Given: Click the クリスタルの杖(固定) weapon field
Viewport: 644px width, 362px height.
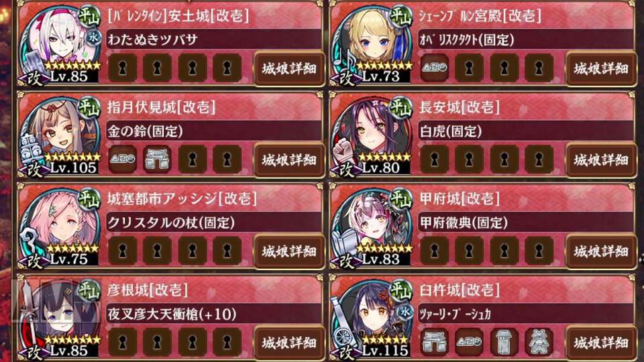Looking at the screenshot, I should (x=213, y=223).
